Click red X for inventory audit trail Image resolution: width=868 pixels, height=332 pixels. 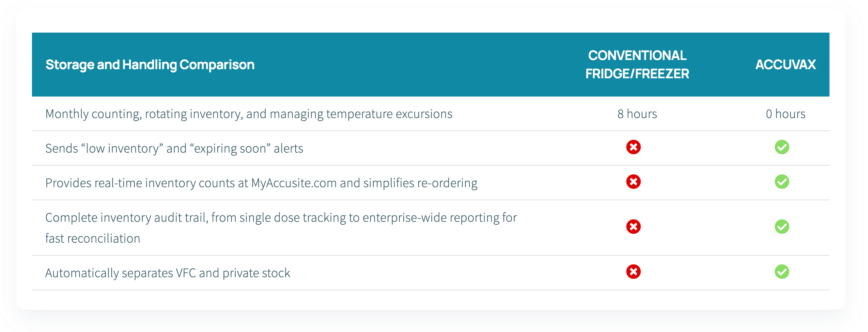click(x=633, y=227)
